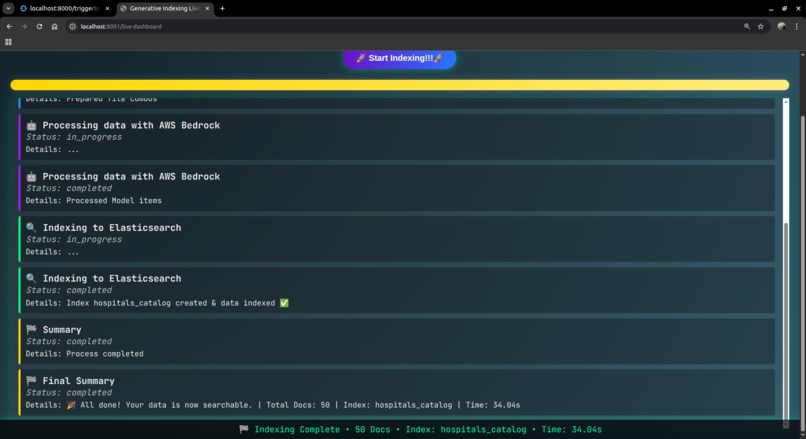This screenshot has height=439, width=806.
Task: Click magnifier icon on in_progress Elasticsearch entry
Action: tap(31, 227)
